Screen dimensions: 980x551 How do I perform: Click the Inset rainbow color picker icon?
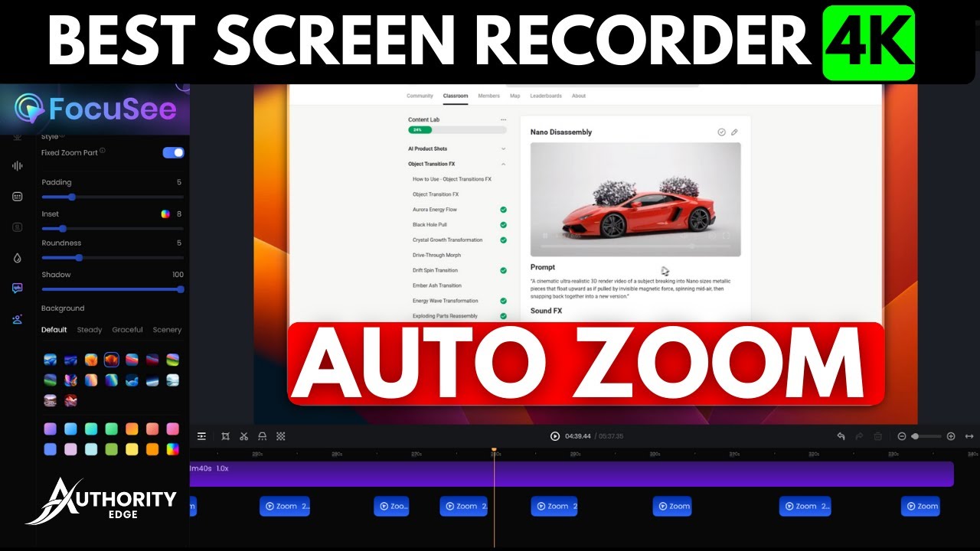[x=165, y=214]
